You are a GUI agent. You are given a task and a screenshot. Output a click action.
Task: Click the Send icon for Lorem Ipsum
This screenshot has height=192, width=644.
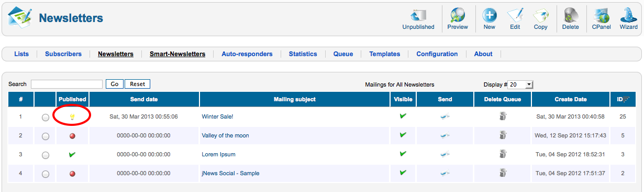click(x=445, y=154)
